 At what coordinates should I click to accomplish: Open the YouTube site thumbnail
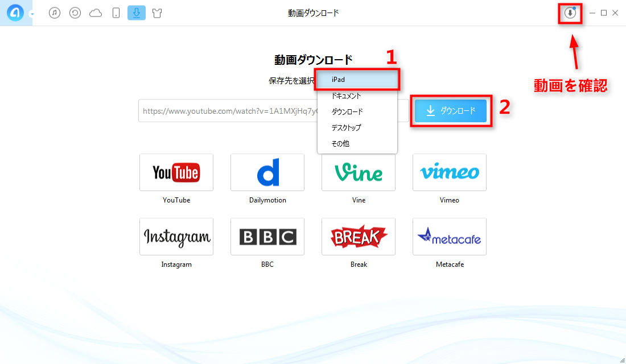coord(176,172)
